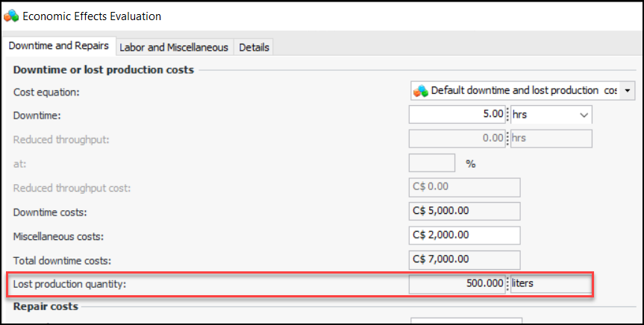
Task: Open the Downtime hrs units dropdown
Action: [583, 115]
